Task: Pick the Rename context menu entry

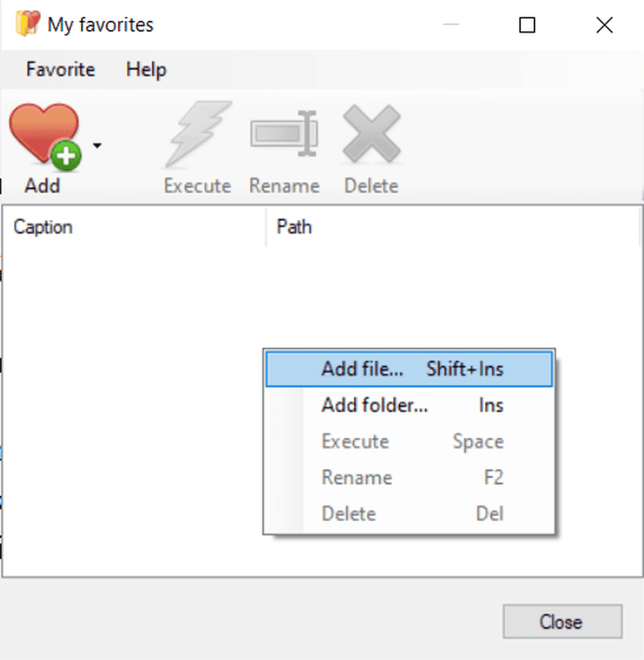Action: [409, 478]
